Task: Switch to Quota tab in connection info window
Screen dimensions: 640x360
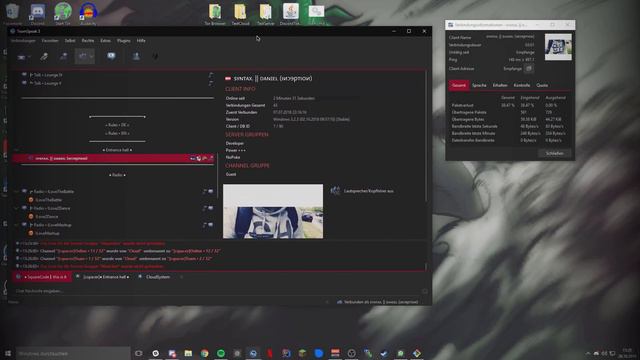Action: [542, 85]
